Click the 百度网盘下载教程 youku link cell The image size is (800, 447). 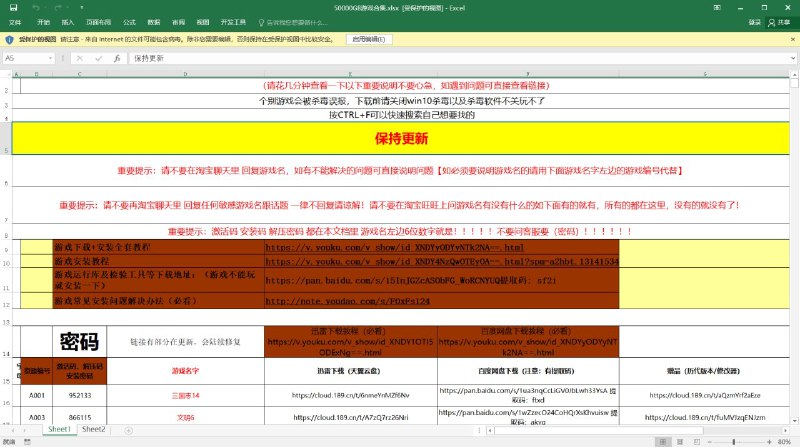click(528, 341)
